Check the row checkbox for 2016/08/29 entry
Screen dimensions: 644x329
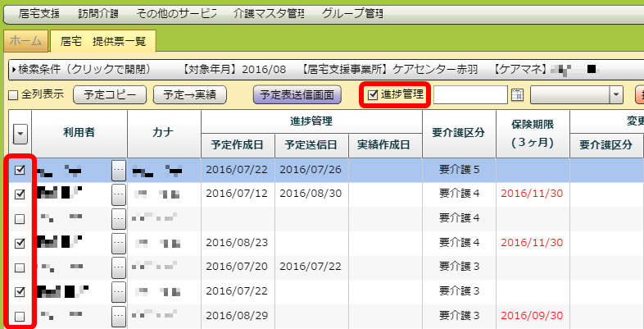[x=20, y=316]
